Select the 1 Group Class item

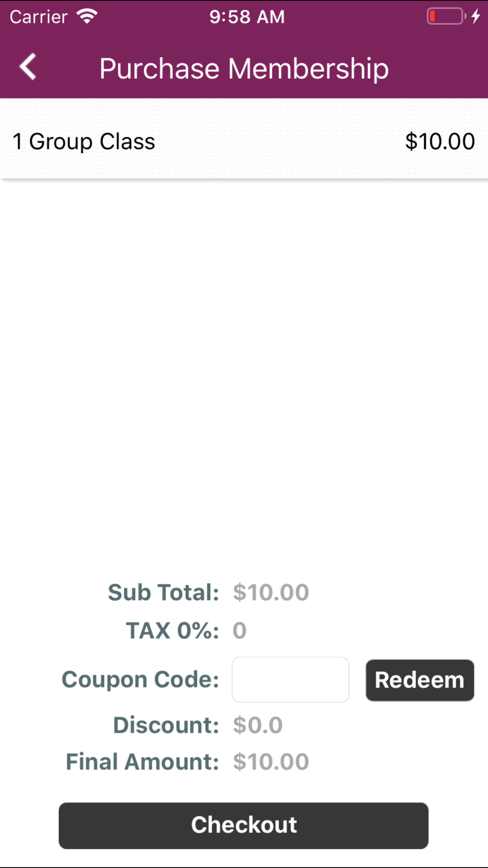[244, 142]
